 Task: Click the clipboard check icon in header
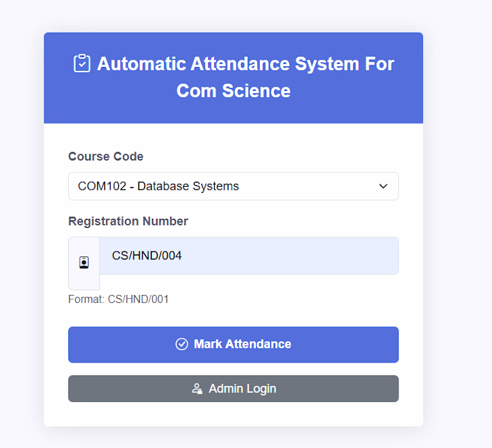82,63
